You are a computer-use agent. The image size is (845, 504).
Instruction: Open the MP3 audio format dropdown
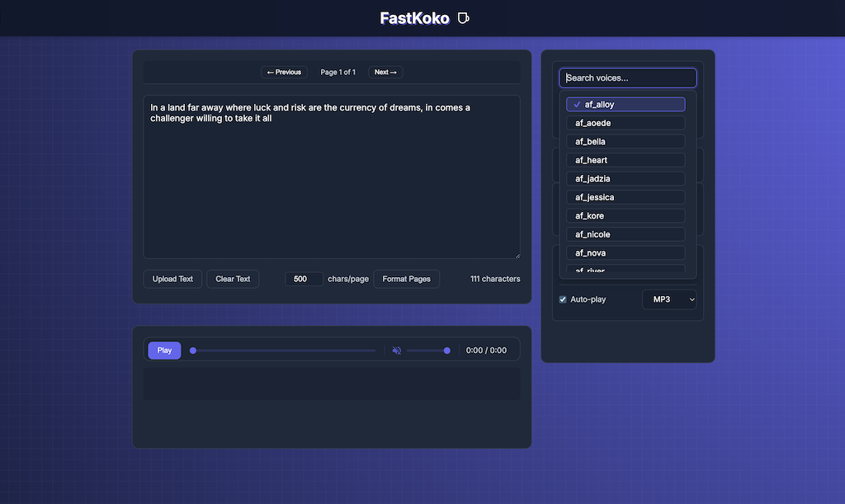[x=669, y=299]
